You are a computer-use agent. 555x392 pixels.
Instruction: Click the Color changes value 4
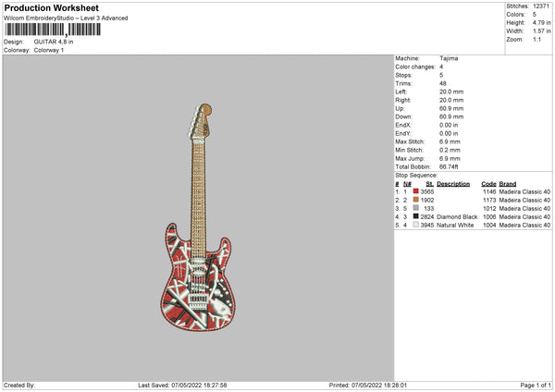coord(441,67)
